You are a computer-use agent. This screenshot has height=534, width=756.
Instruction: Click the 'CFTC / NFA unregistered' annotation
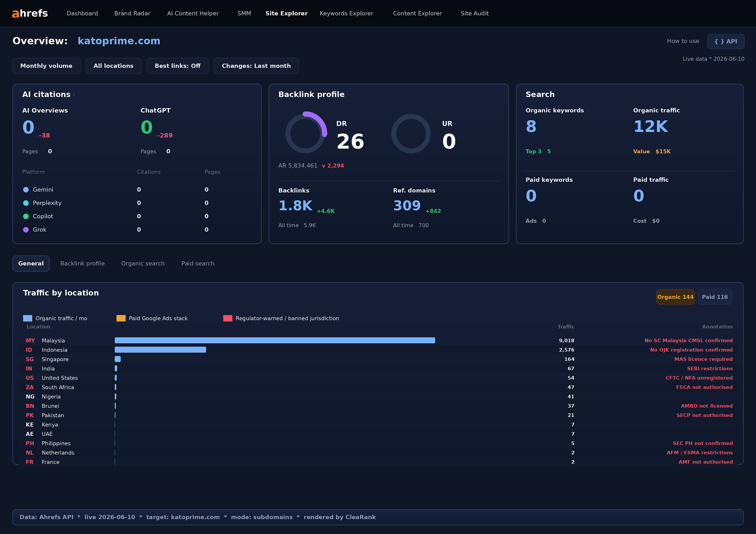point(699,378)
